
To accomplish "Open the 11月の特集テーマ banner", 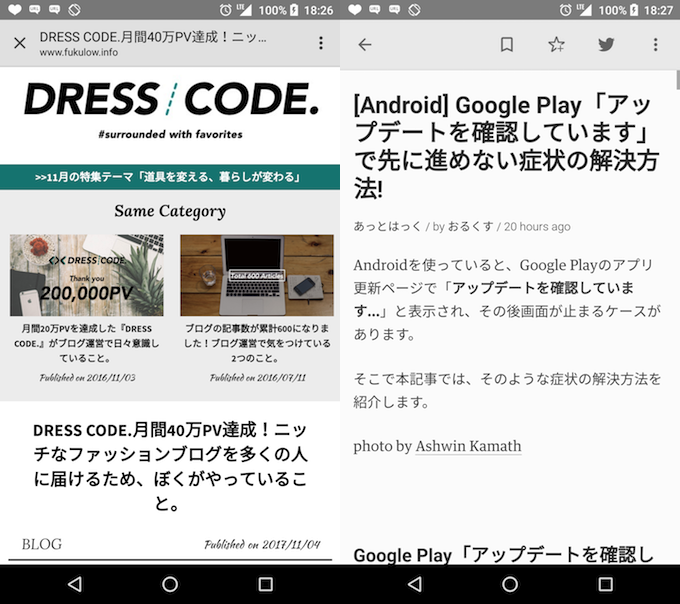I will (x=170, y=177).
